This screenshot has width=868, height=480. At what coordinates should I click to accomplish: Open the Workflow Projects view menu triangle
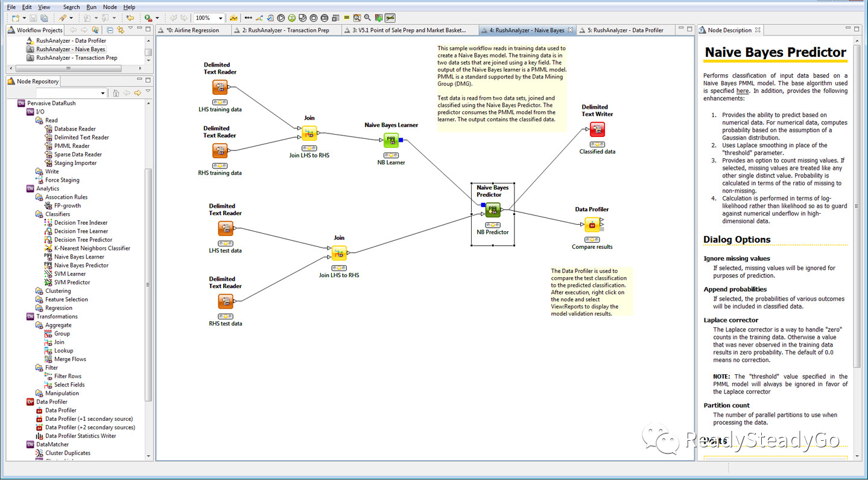(x=130, y=29)
